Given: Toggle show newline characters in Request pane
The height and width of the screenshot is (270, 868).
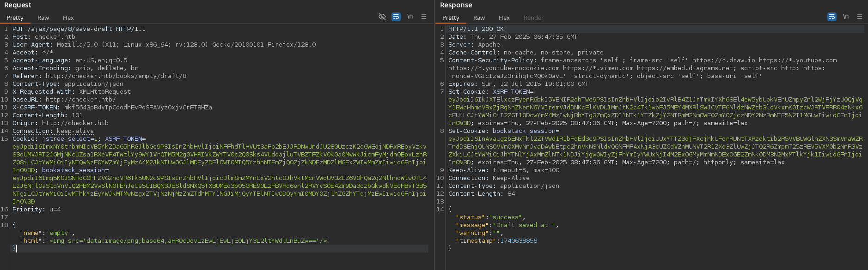Looking at the screenshot, I should (410, 17).
